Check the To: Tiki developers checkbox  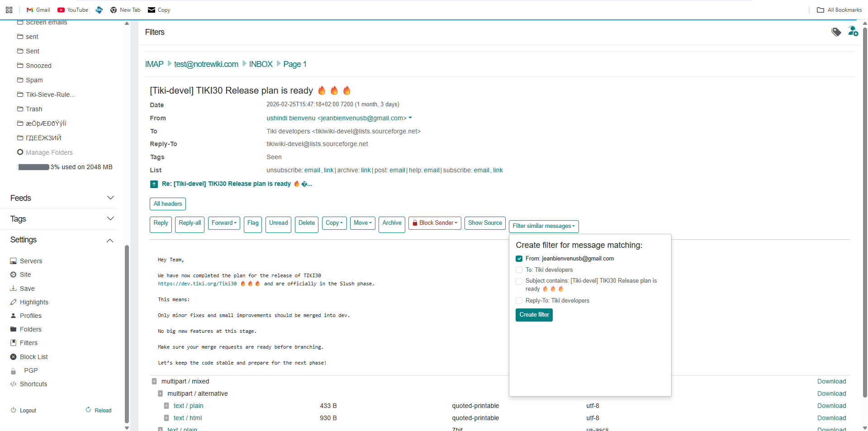(x=519, y=270)
